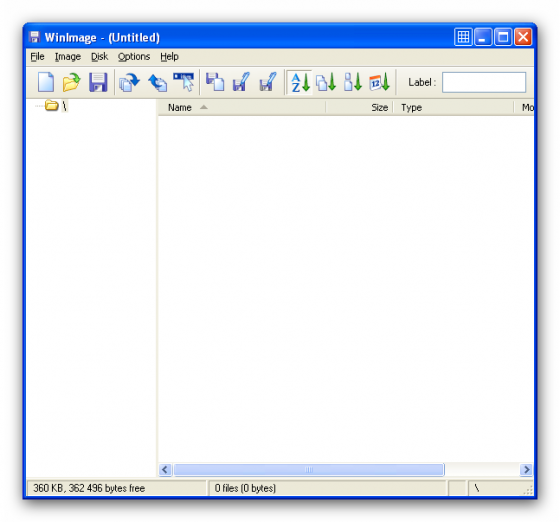The width and height of the screenshot is (560, 522).
Task: Click the horizontal scrollbar right arrow
Action: 526,470
